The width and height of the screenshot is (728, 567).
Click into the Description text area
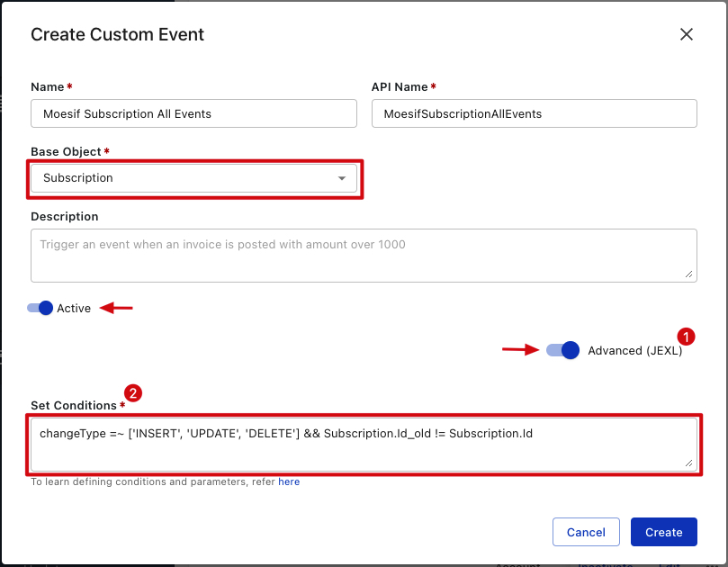coord(364,255)
